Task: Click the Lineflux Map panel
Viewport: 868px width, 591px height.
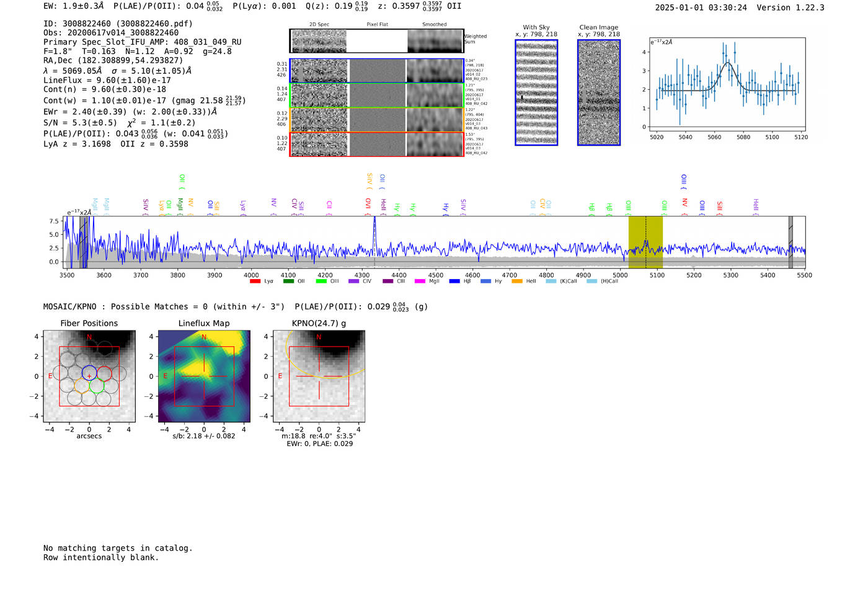Action: (204, 376)
